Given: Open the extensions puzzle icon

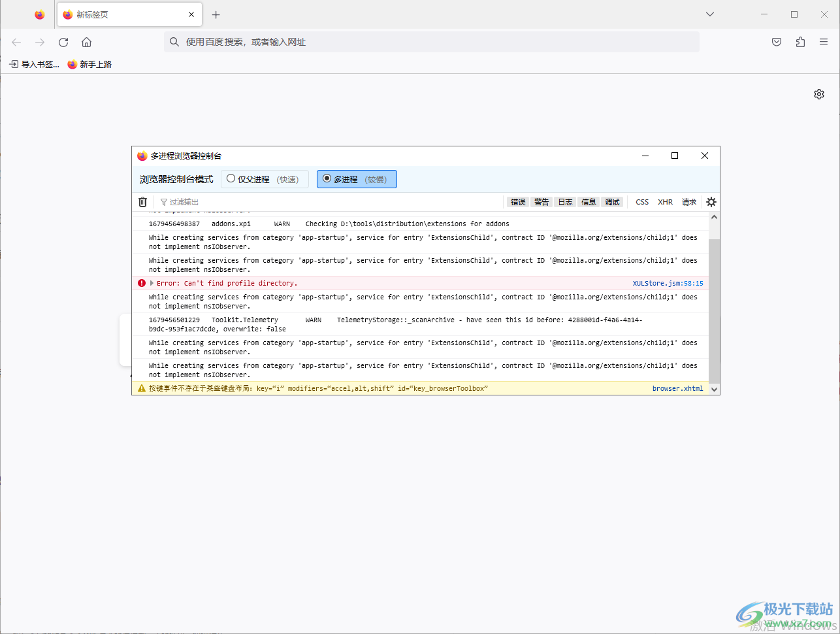Looking at the screenshot, I should tap(800, 42).
